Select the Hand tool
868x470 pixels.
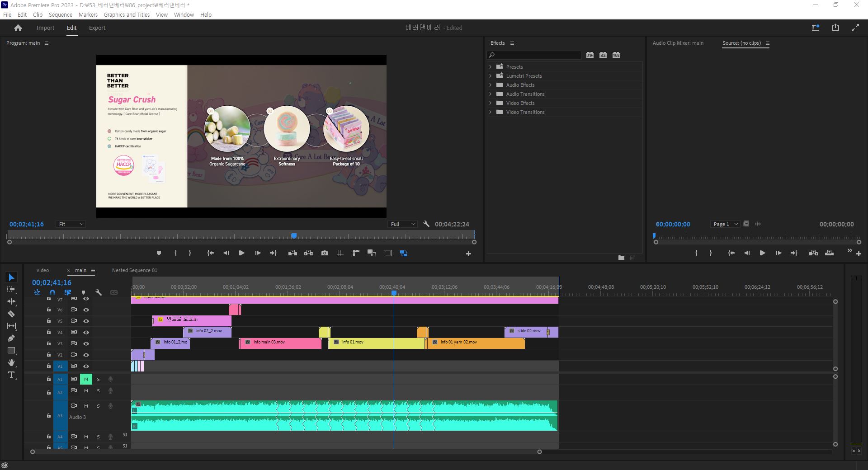[11, 362]
